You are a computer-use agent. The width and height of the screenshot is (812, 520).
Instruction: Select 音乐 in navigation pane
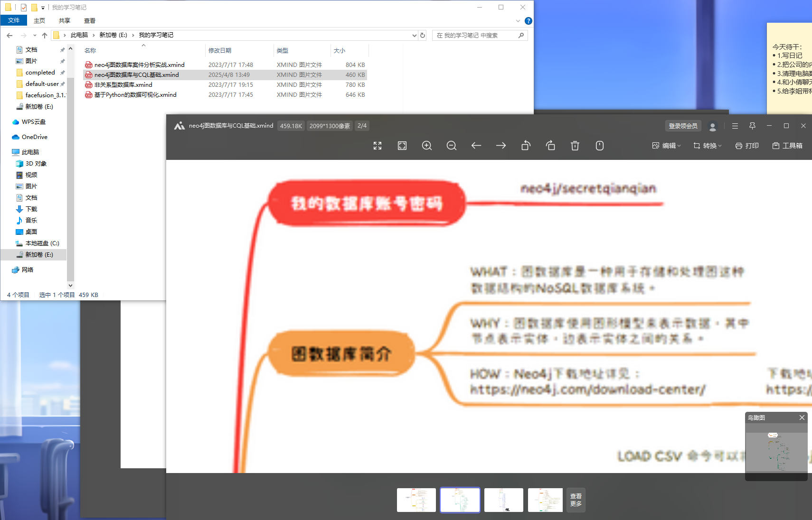pos(31,220)
